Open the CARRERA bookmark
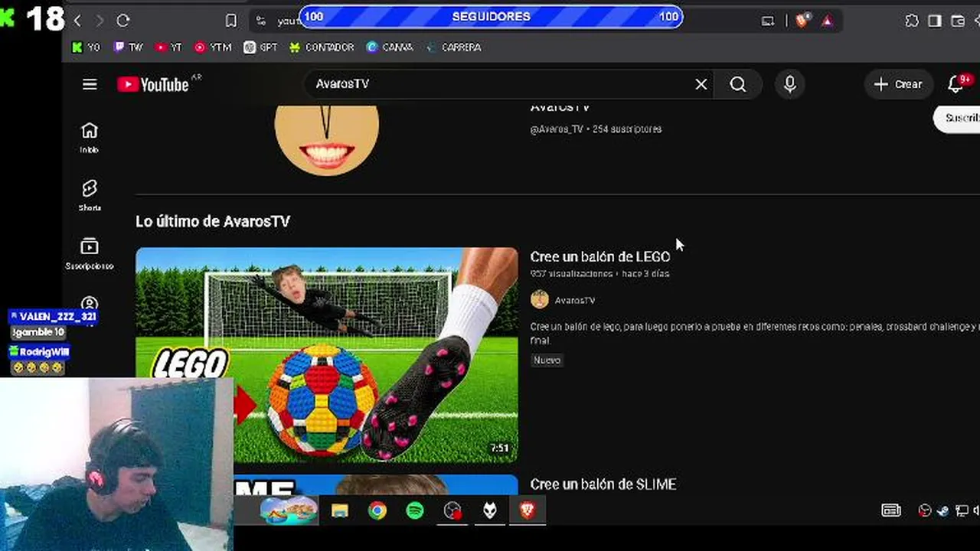The width and height of the screenshot is (980, 551). coord(453,47)
